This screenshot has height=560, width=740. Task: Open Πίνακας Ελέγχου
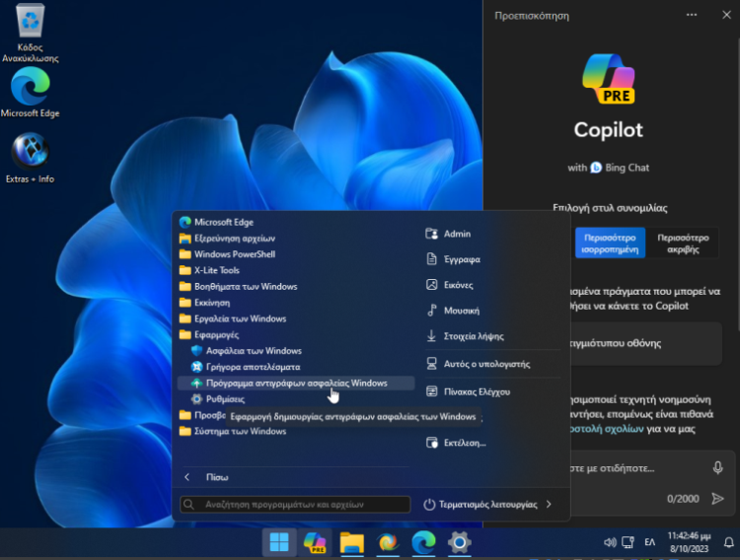[468, 391]
